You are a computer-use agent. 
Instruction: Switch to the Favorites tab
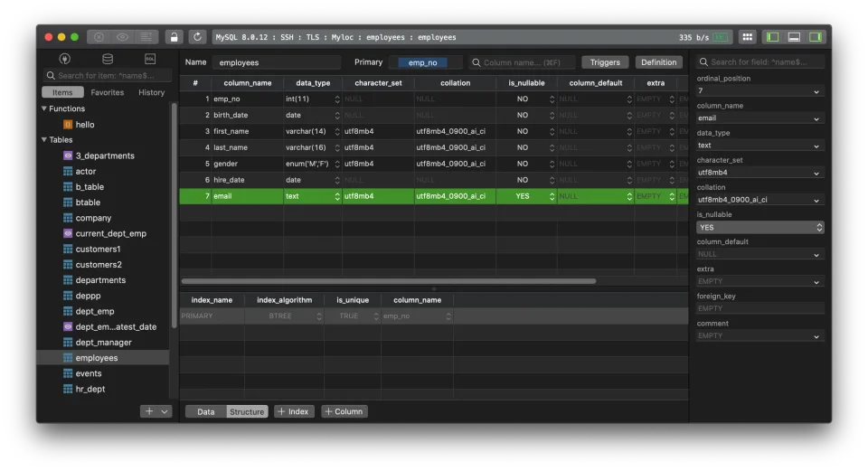click(x=108, y=92)
